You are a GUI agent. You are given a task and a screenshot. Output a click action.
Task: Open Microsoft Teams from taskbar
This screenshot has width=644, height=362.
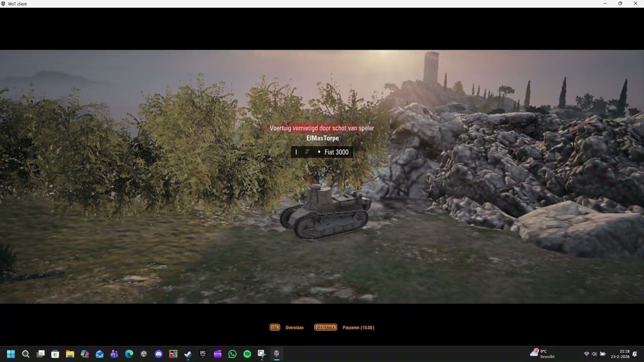coord(114,354)
